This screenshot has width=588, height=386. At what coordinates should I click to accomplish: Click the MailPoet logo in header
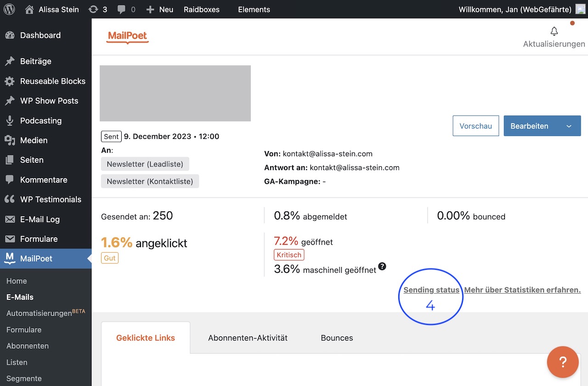128,37
